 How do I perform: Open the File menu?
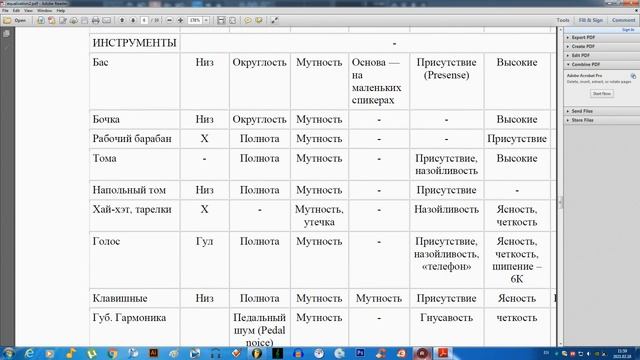(5, 11)
